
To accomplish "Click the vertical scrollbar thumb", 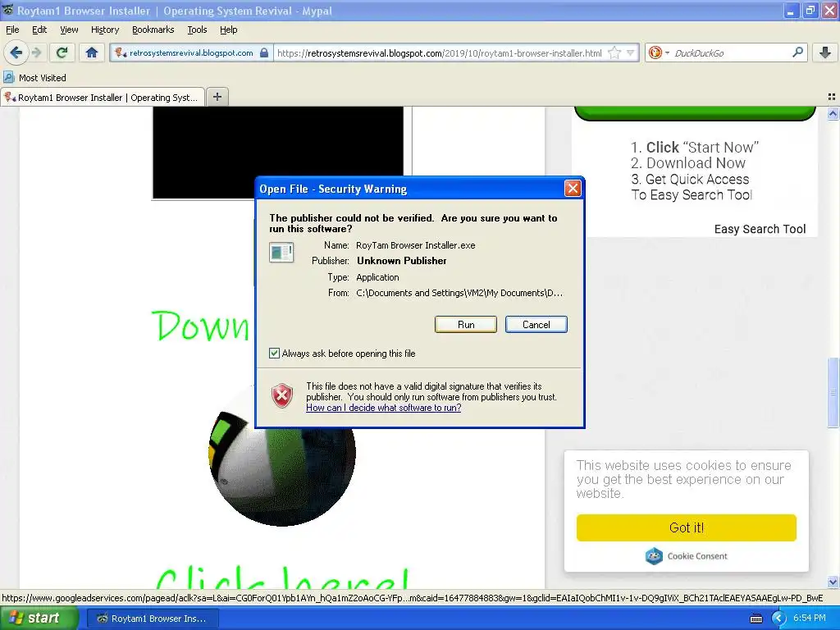I will point(833,393).
